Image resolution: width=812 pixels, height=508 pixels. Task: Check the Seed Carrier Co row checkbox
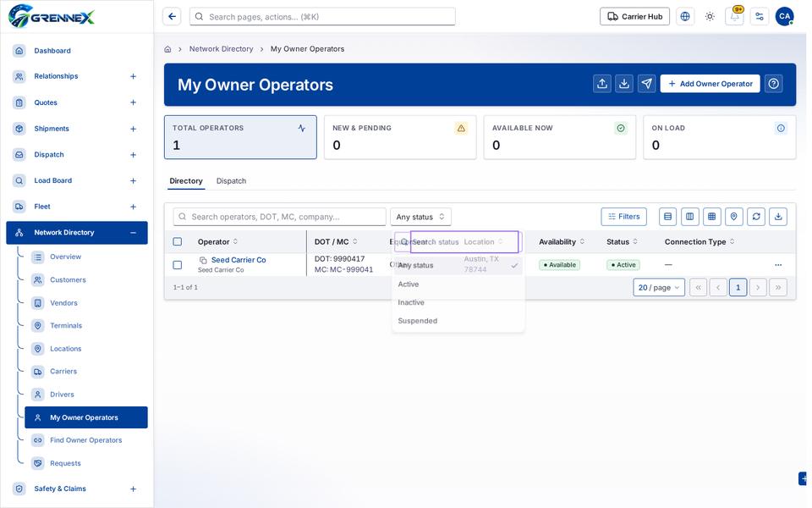pos(178,265)
